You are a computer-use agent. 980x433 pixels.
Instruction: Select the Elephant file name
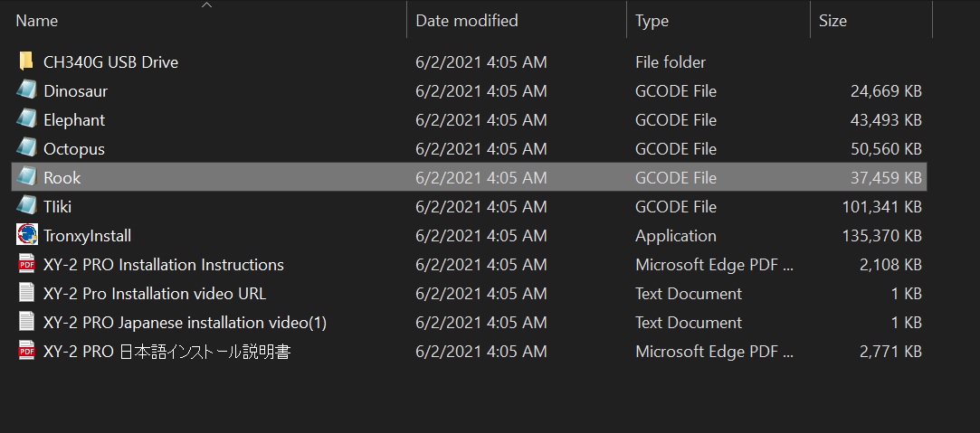tap(74, 120)
